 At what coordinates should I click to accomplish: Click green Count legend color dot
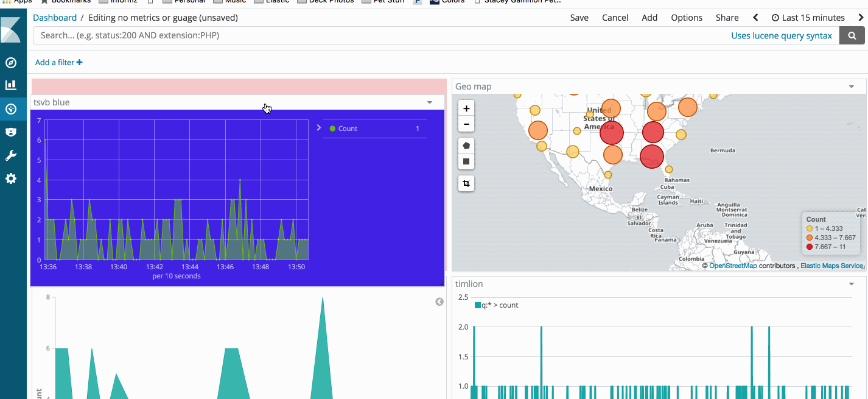pyautogui.click(x=332, y=129)
